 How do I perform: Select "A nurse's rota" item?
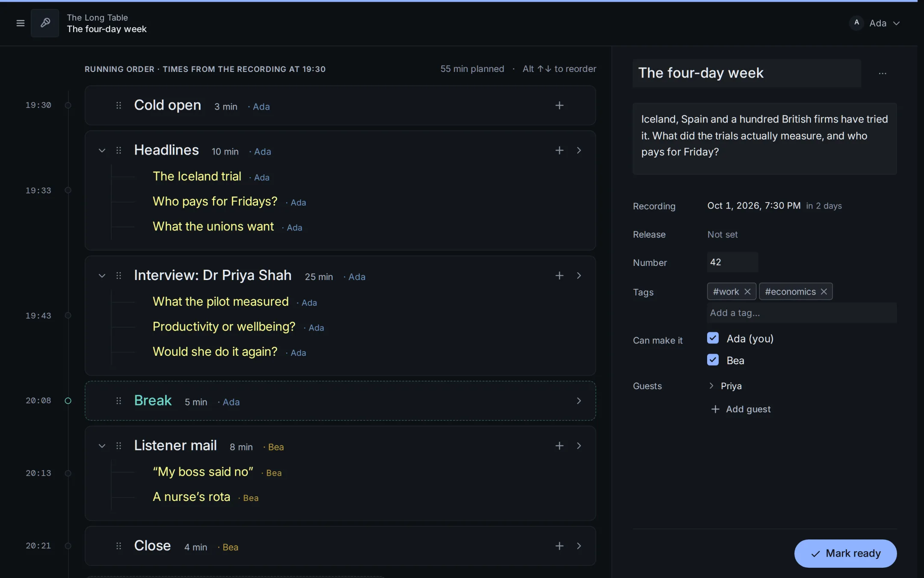click(191, 497)
